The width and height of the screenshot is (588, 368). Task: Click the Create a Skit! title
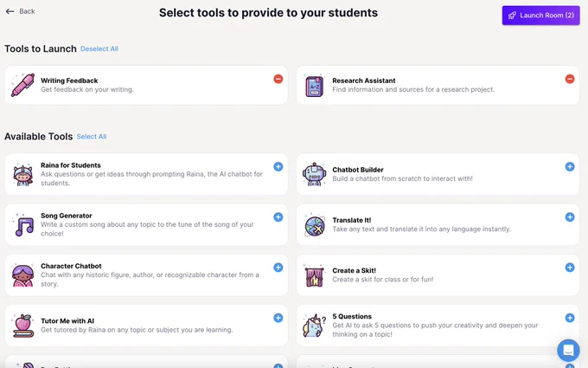tap(354, 270)
